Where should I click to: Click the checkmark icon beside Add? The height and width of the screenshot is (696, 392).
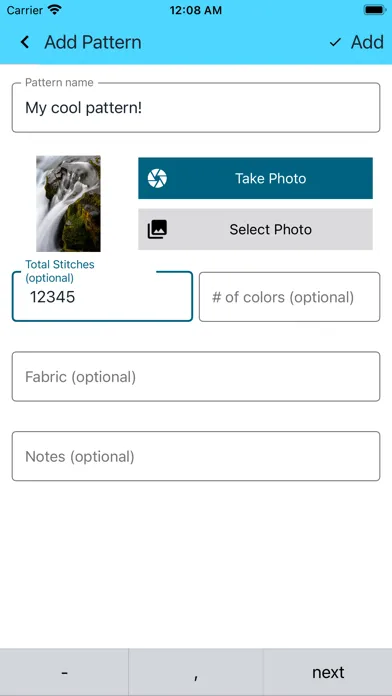click(x=335, y=42)
